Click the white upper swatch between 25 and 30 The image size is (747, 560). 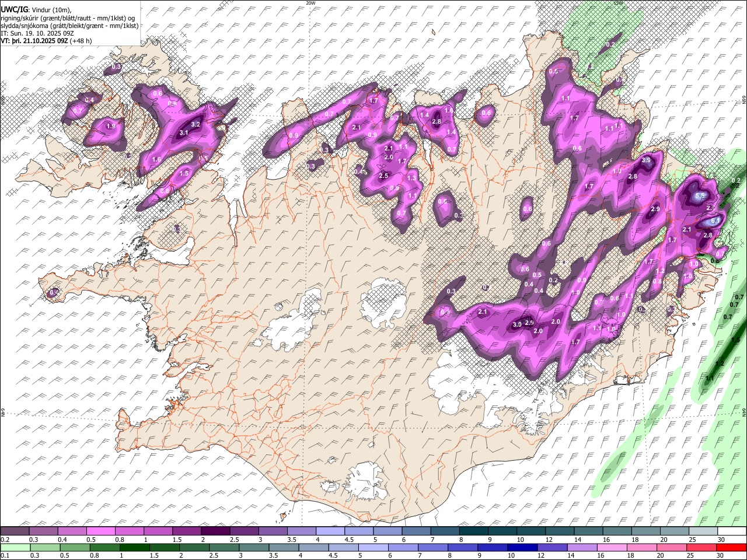(x=703, y=531)
